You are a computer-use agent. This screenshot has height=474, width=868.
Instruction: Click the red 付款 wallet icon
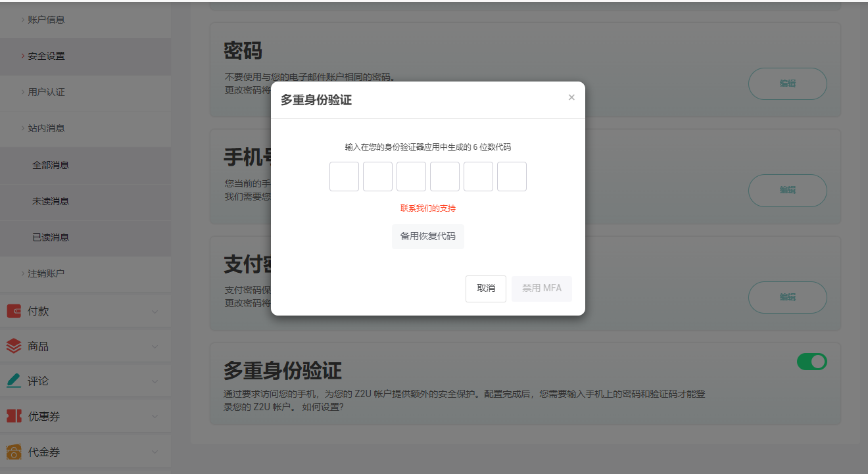click(14, 312)
